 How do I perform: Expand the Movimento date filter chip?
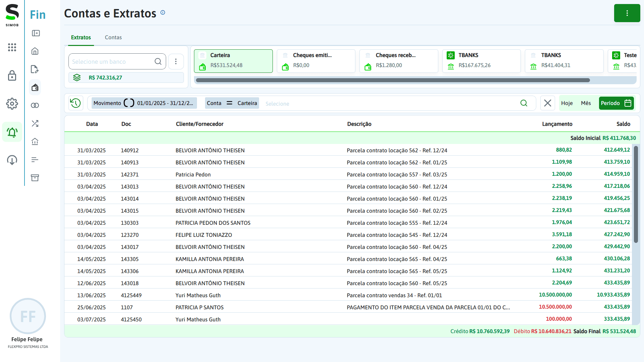coord(144,103)
